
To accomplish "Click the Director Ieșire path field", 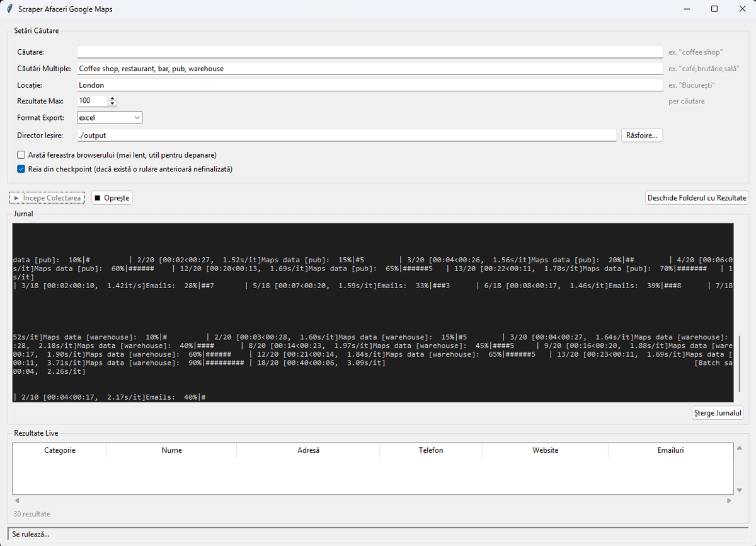I will 346,136.
